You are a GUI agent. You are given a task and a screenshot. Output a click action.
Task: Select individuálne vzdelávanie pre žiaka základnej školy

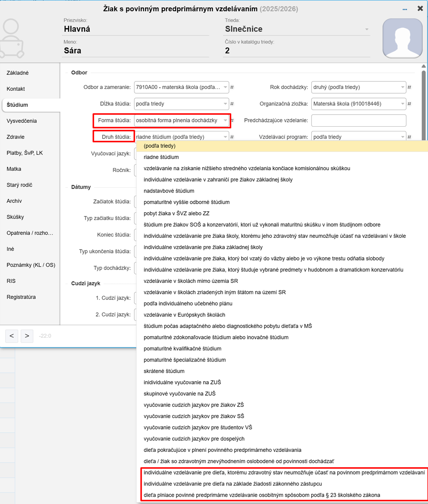point(282,247)
